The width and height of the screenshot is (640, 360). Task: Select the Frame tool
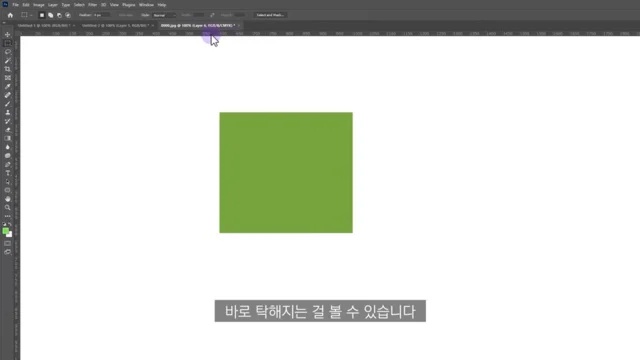pos(8,78)
